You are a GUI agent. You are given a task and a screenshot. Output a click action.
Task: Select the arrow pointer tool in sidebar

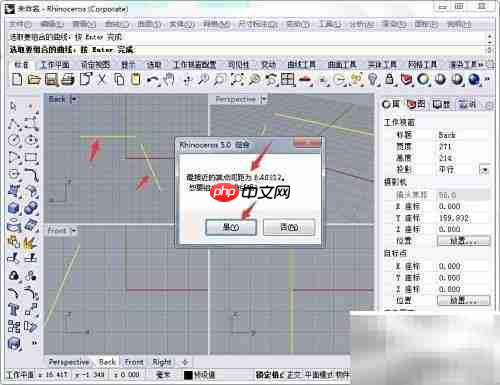(x=13, y=106)
